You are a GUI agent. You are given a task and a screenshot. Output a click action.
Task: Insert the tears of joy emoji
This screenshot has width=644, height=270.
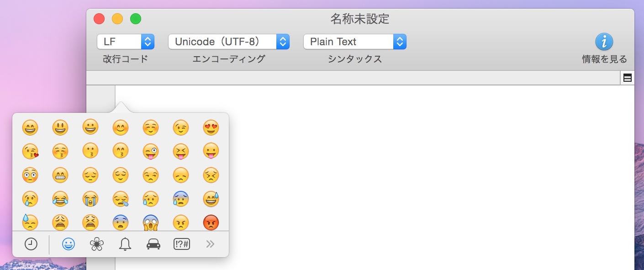click(60, 198)
